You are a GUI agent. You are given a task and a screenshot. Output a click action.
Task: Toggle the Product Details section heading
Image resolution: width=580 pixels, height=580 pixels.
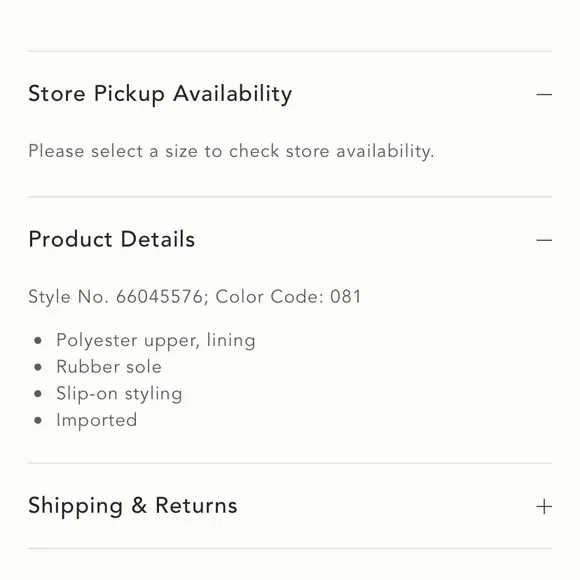click(112, 239)
